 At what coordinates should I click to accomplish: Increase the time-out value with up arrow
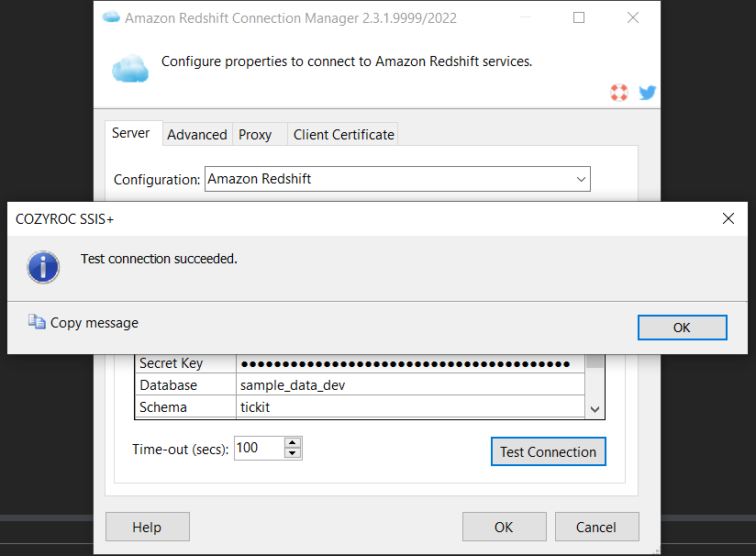[x=292, y=442]
